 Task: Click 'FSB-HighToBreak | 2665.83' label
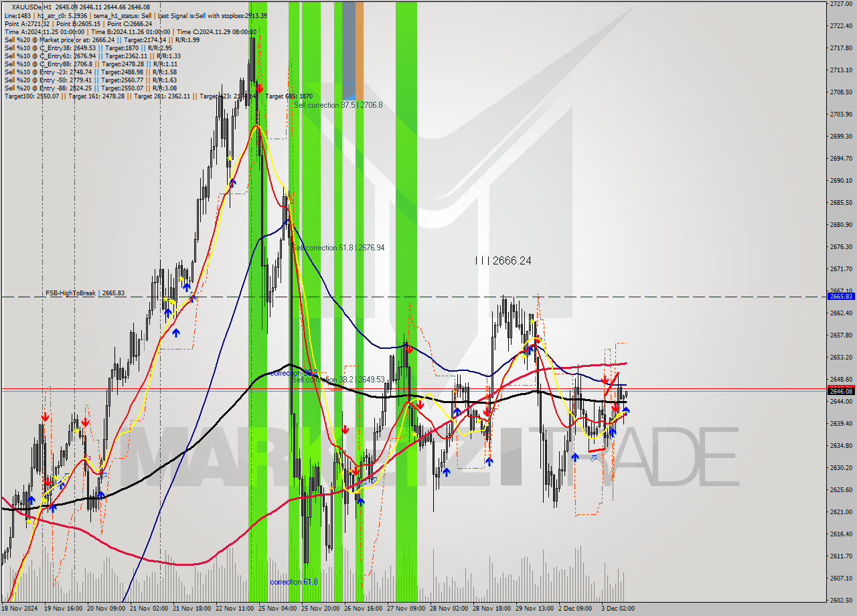85,293
